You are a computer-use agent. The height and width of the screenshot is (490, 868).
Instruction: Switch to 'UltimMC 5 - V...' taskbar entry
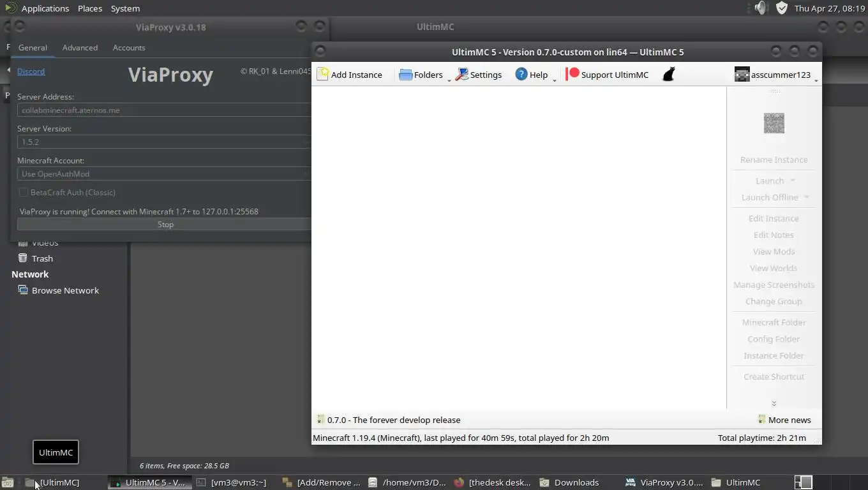(x=149, y=482)
